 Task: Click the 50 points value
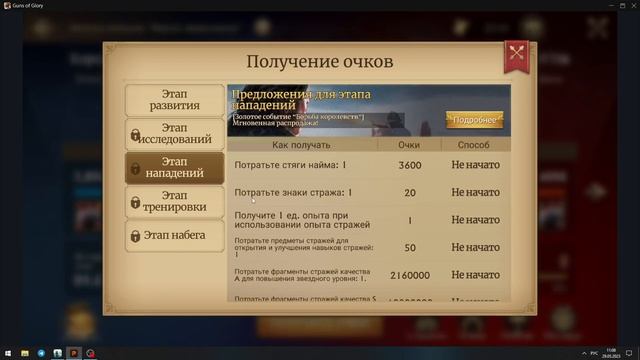coord(410,248)
